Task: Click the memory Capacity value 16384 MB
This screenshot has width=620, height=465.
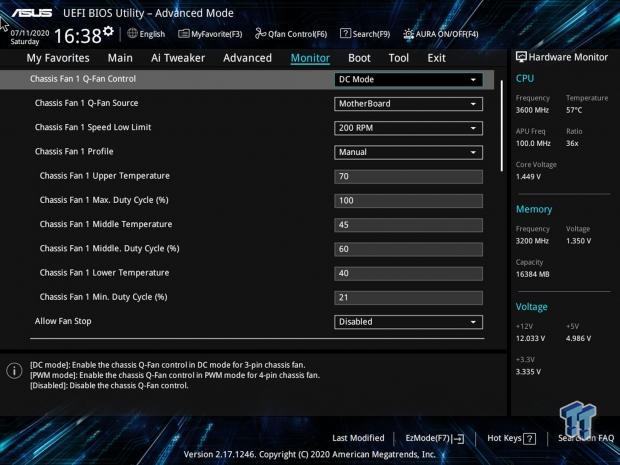Action: coord(533,274)
